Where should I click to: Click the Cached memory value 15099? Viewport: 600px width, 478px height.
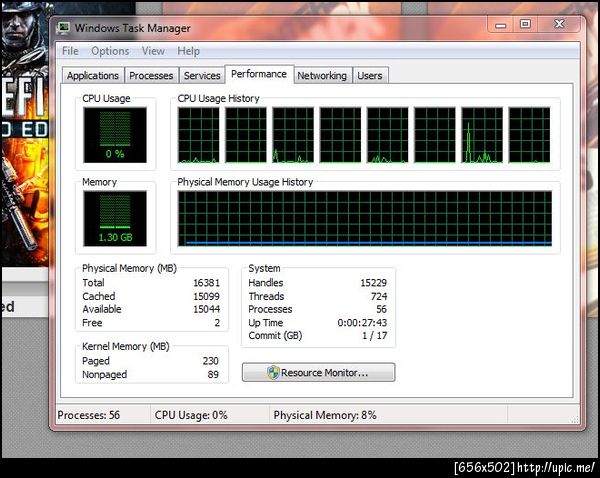coord(207,296)
